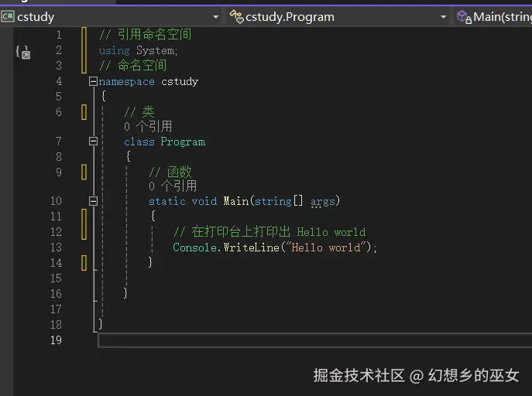Click the braces quick action icon on line 2
532x396 pixels.
point(23,52)
